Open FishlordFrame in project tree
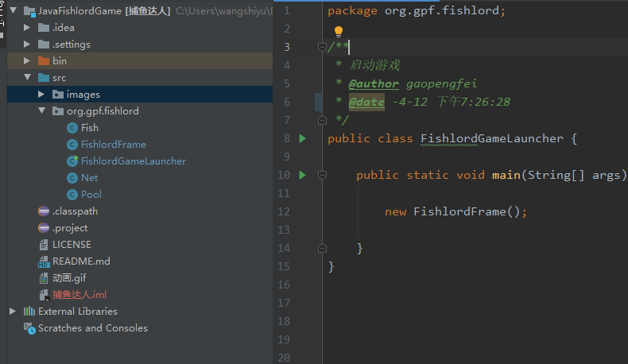The image size is (628, 364). [x=114, y=145]
